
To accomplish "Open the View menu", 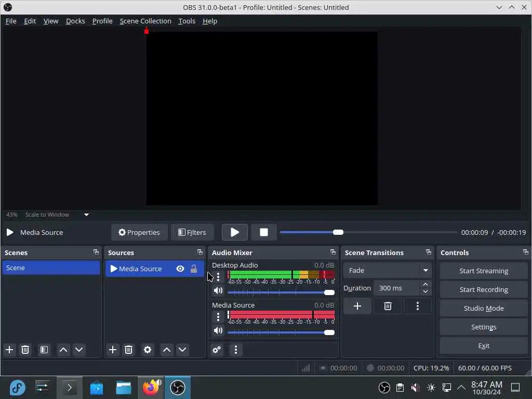I will 51,21.
